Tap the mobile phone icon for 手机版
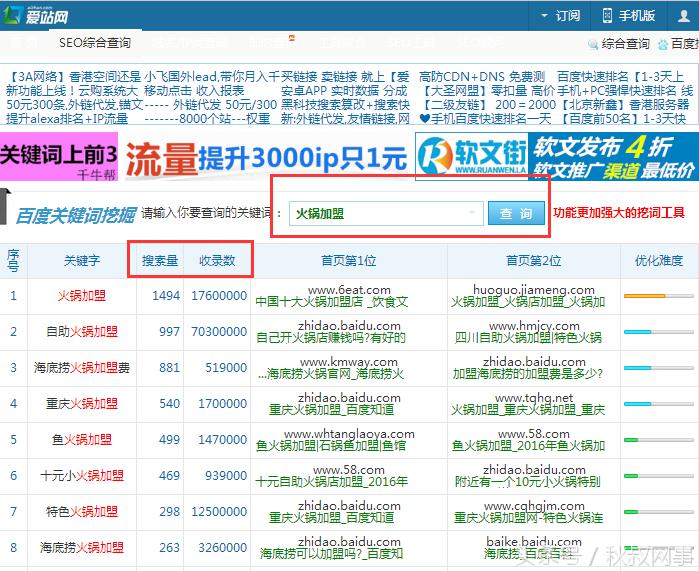This screenshot has height=571, width=699. coord(607,16)
